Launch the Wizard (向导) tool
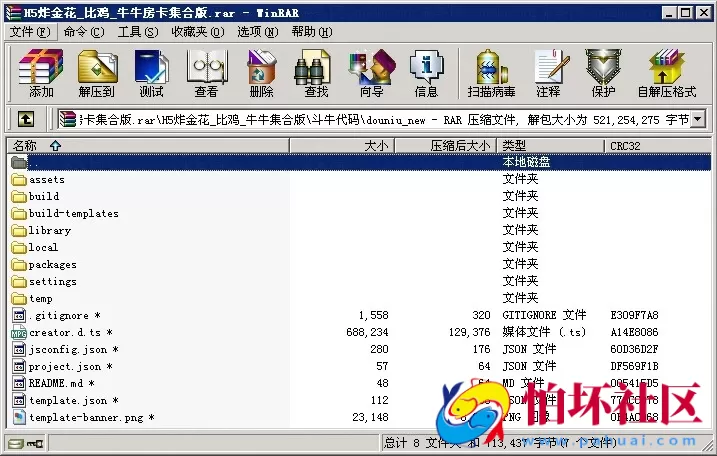 [371, 73]
